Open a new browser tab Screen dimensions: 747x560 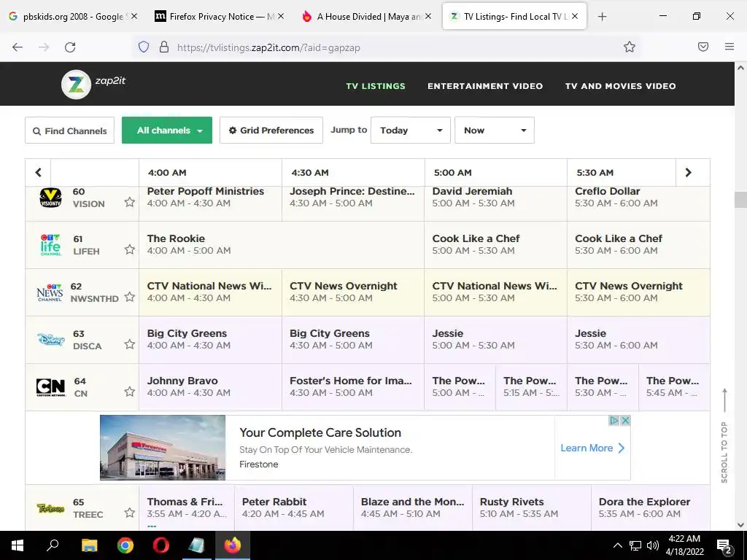[602, 17]
